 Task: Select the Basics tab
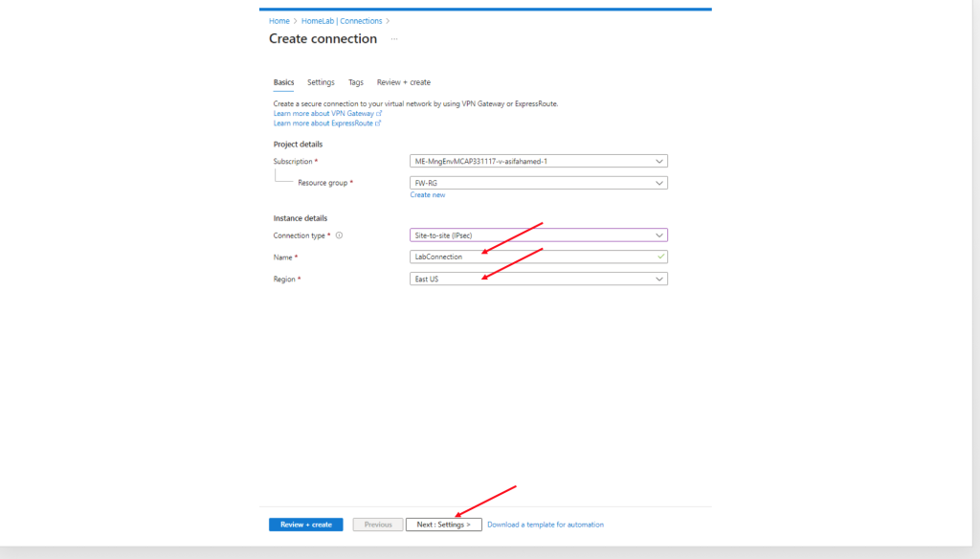click(283, 82)
